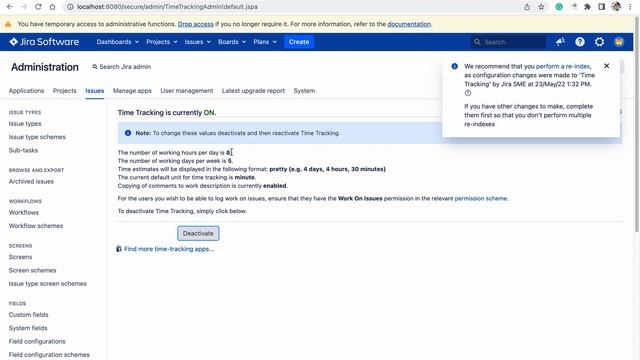Click Find more time-tracking apps link
The image size is (640, 360).
[169, 249]
